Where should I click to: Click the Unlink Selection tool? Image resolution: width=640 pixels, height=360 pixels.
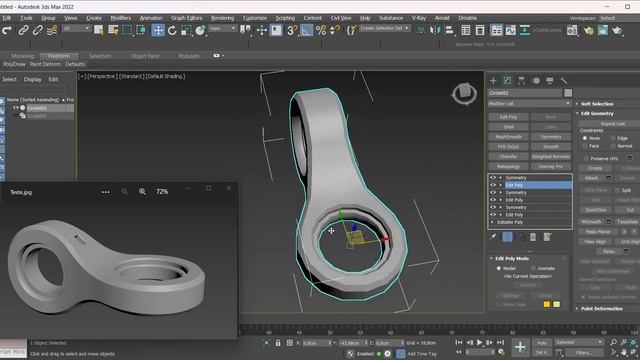tap(38, 31)
